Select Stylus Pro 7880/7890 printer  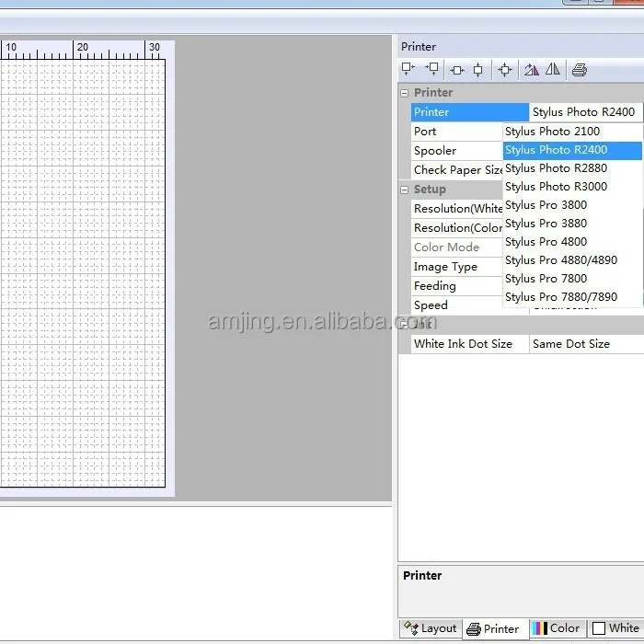pyautogui.click(x=572, y=297)
